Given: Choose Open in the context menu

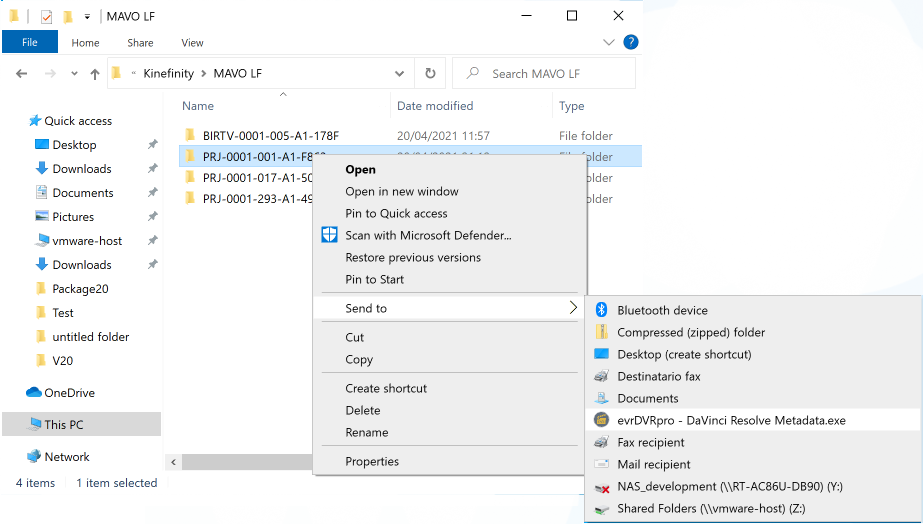Looking at the screenshot, I should (450, 170).
